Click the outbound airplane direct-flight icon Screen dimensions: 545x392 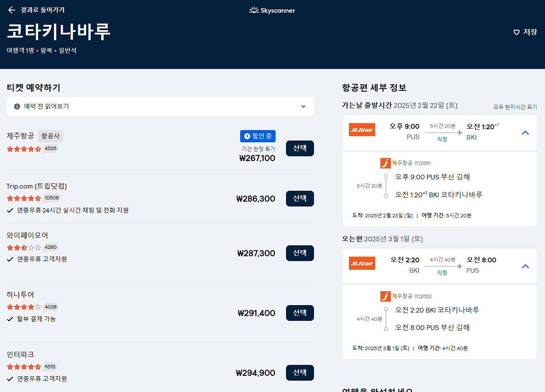(459, 133)
